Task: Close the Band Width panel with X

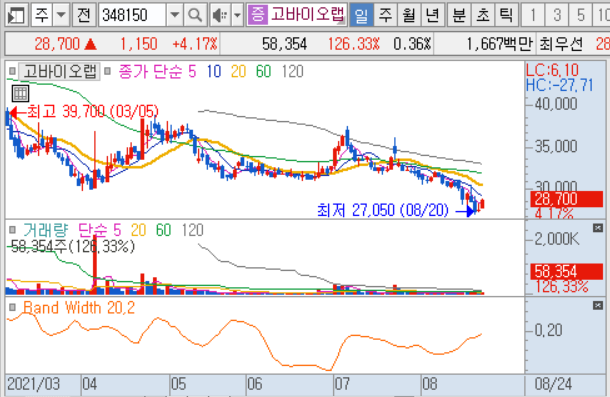Action: click(598, 306)
